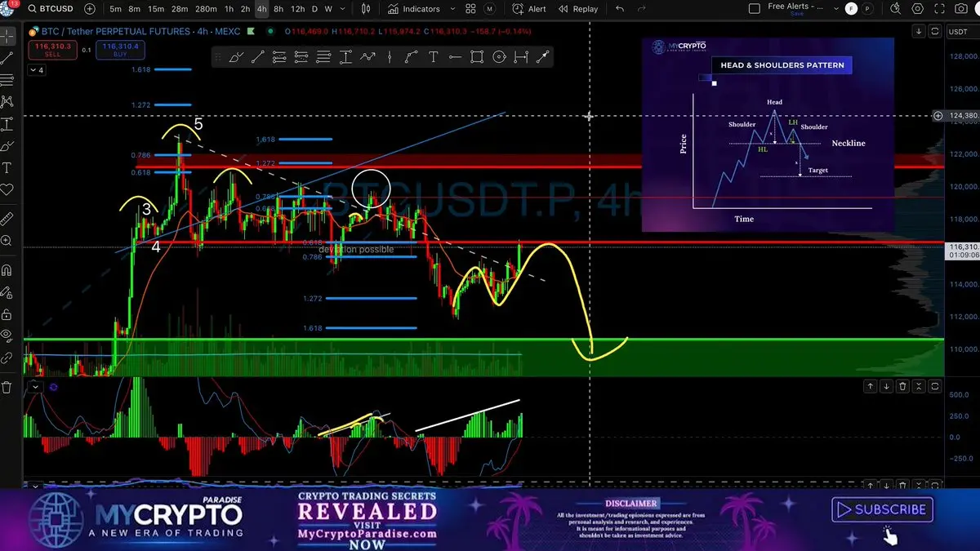Create an Alert from the top toolbar
980x551 pixels.
530,9
